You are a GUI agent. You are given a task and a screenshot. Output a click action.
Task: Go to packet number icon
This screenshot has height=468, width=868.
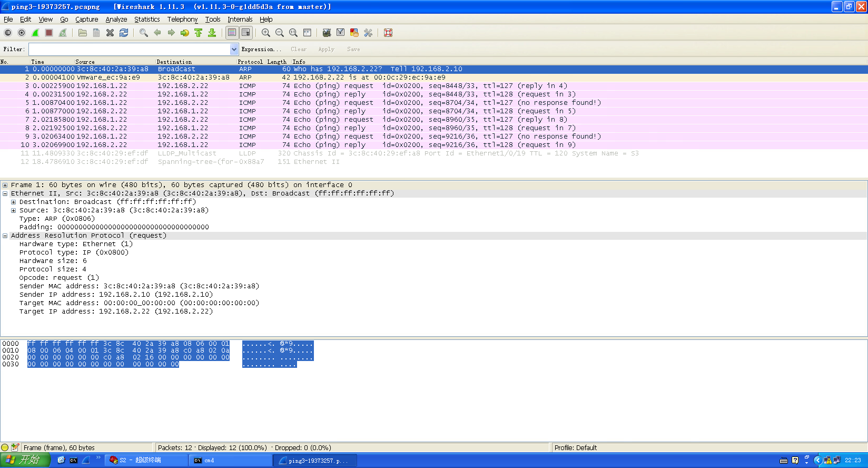[x=185, y=33]
